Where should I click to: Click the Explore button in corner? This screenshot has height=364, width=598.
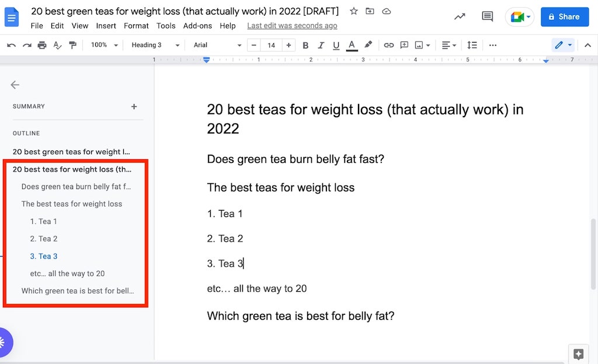pyautogui.click(x=578, y=353)
